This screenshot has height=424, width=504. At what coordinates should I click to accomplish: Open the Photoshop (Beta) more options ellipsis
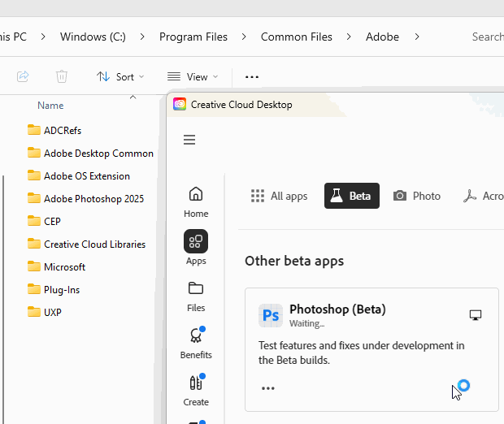267,388
